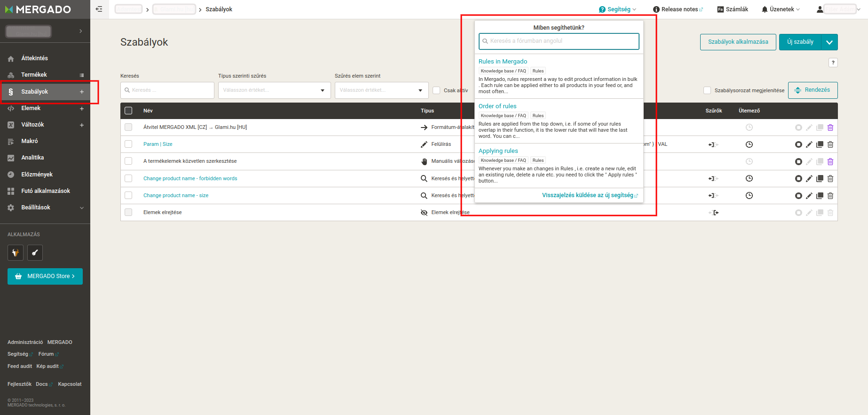Delete the 'Change product name - size' rule
Viewport: 868px width, 415px height.
[830, 196]
